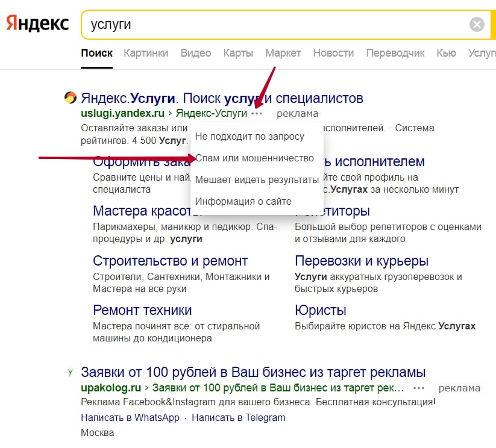Open 'Строительство и ремонт' sitelink
496x448 pixels.
tap(170, 261)
